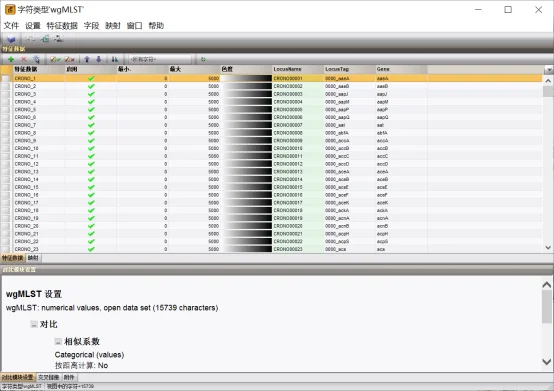Add a new character with green plus icon
Viewport: 554px width, 391px height.
point(11,59)
